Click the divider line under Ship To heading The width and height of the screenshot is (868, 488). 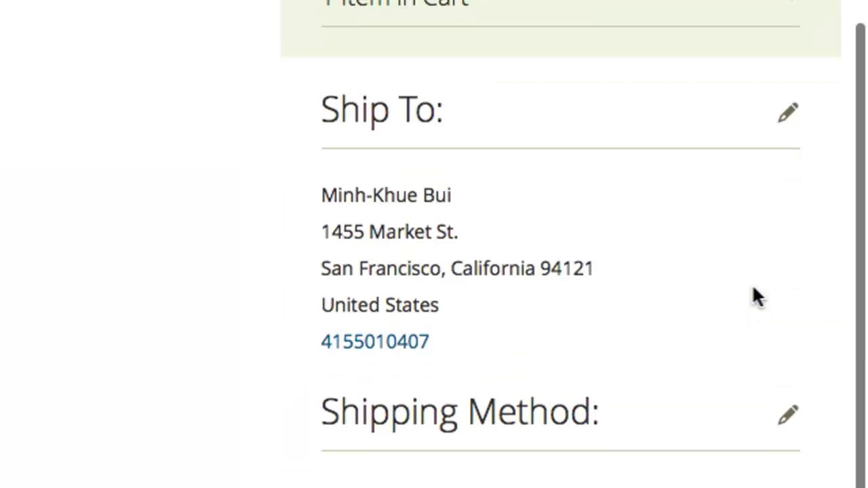coord(560,148)
